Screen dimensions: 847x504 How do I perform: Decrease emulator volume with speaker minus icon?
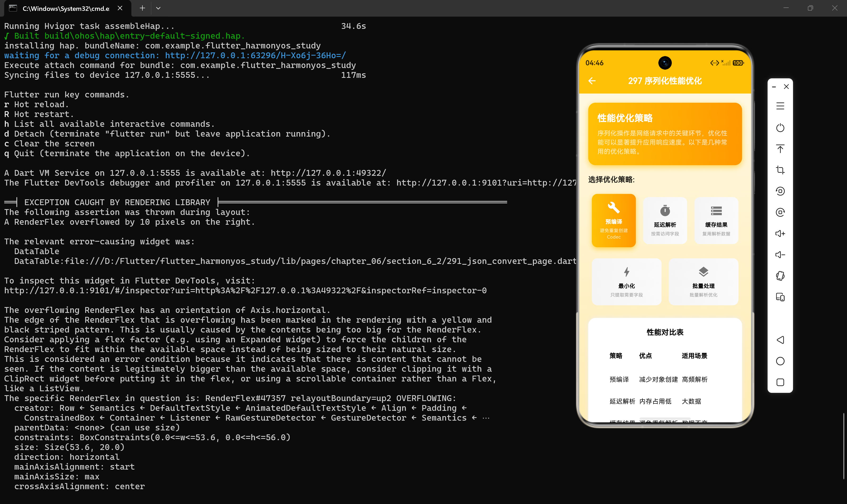pos(780,255)
